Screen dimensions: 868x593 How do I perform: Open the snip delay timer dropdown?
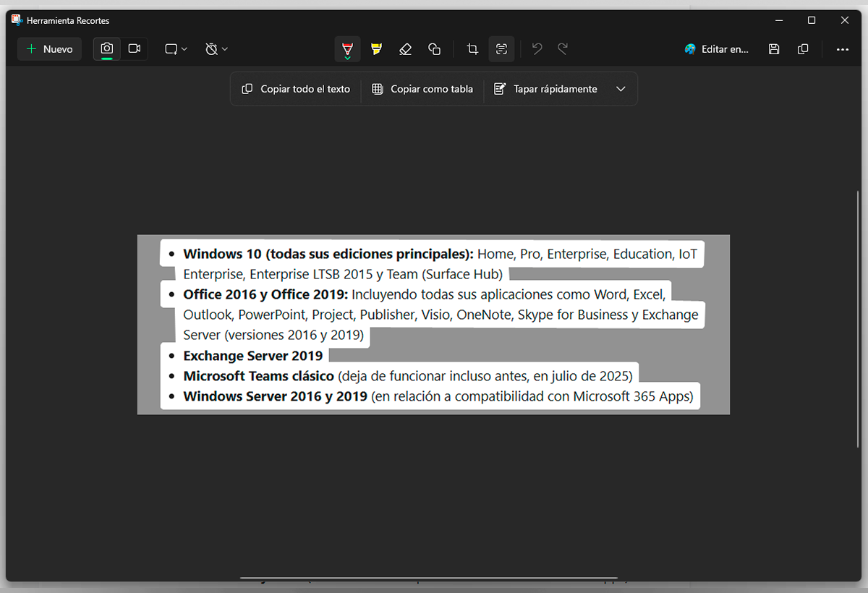pos(216,49)
